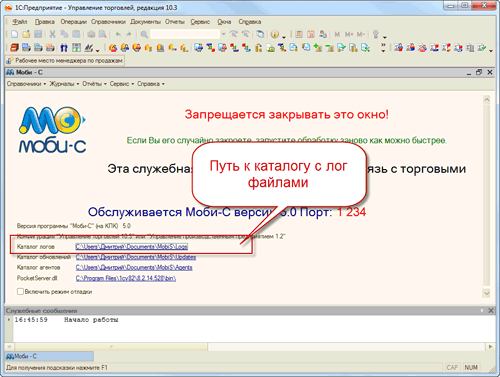The image size is (500, 377).
Task: Click the Undo arrow icon
Action: tap(118, 34)
